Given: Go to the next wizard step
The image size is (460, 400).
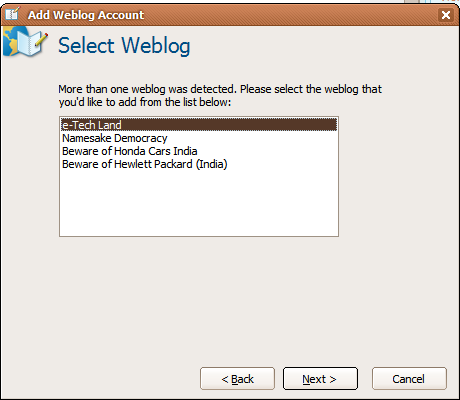Looking at the screenshot, I should (320, 379).
